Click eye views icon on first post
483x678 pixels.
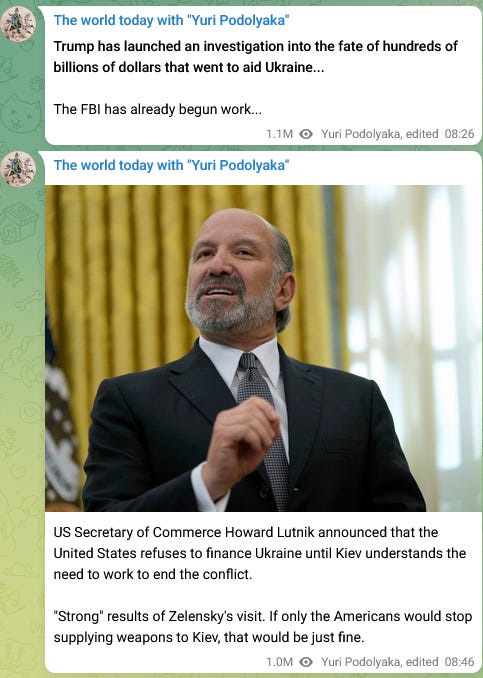pyautogui.click(x=306, y=134)
